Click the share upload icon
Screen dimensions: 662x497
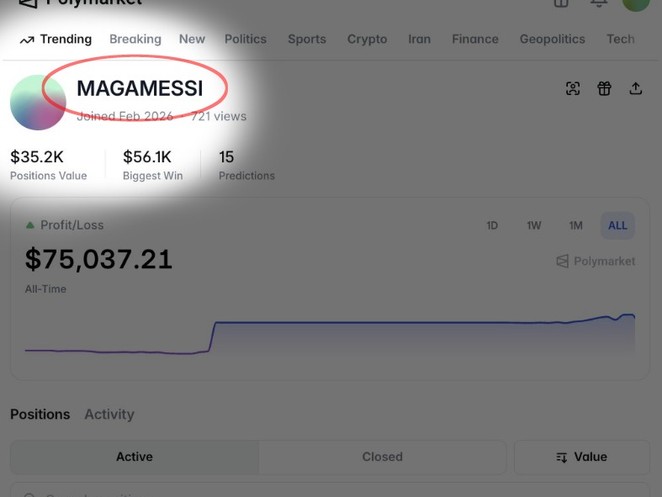point(636,89)
